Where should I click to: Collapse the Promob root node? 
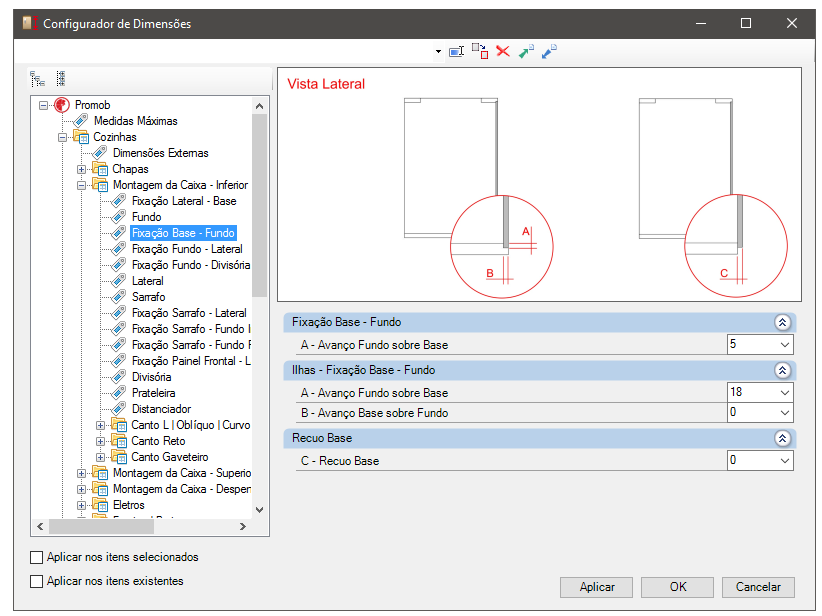(x=44, y=105)
